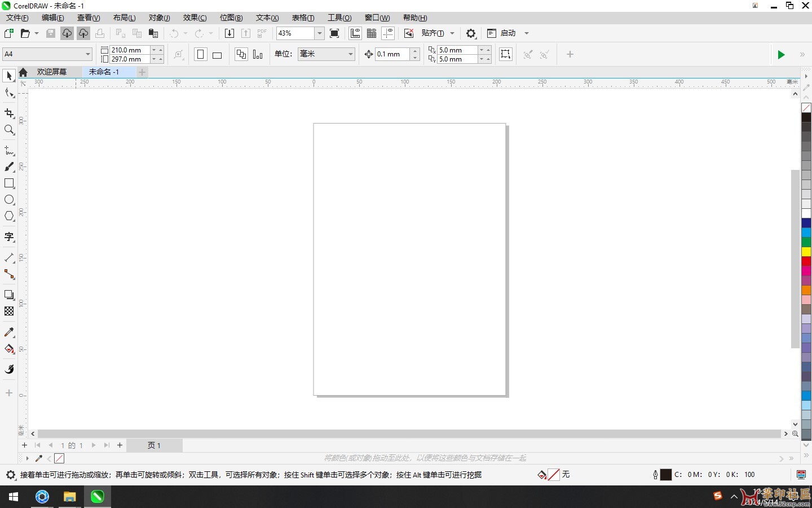Select the Connector tool

[9, 274]
